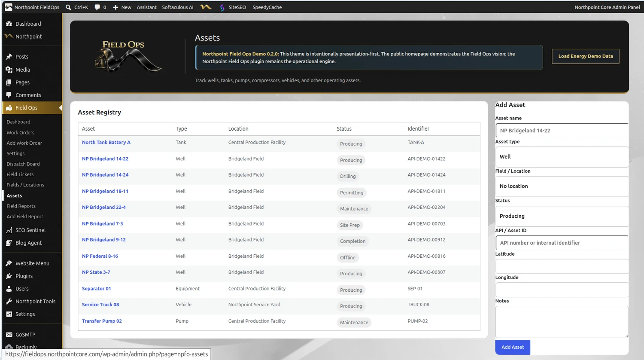Viewport: 644px width, 360px height.
Task: Click the Media icon in sidebar
Action: (9, 70)
